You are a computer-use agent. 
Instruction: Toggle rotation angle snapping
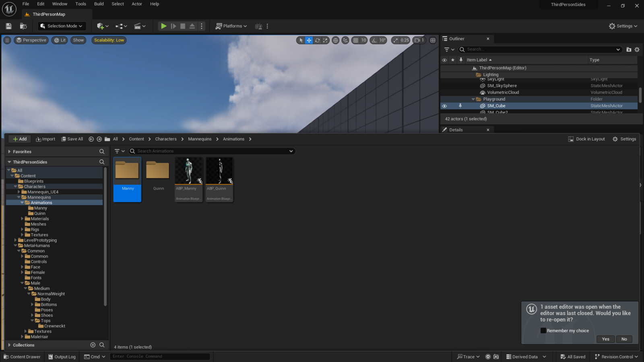point(374,40)
